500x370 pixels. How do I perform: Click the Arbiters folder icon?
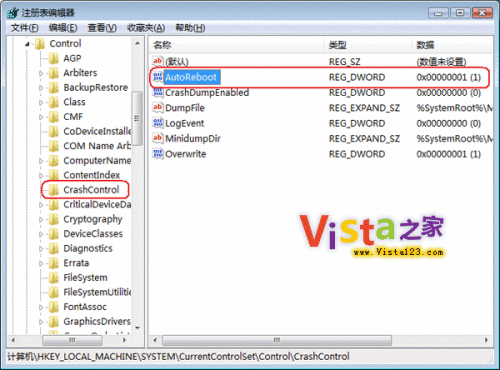click(54, 73)
